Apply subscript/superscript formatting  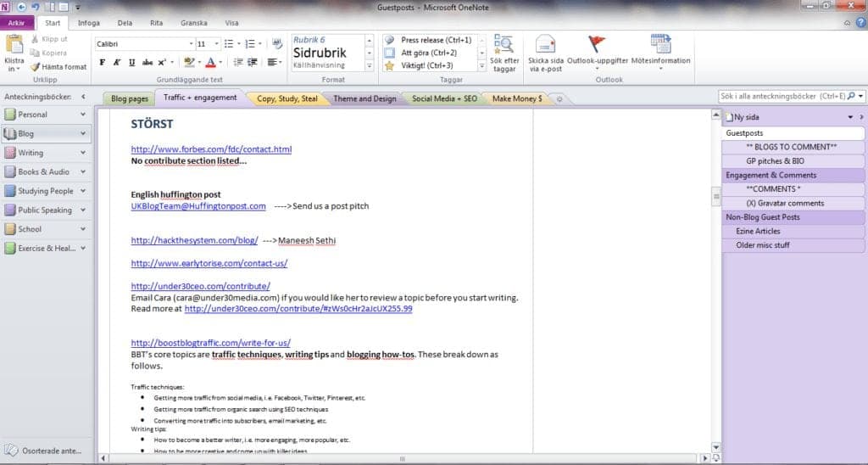(162, 62)
